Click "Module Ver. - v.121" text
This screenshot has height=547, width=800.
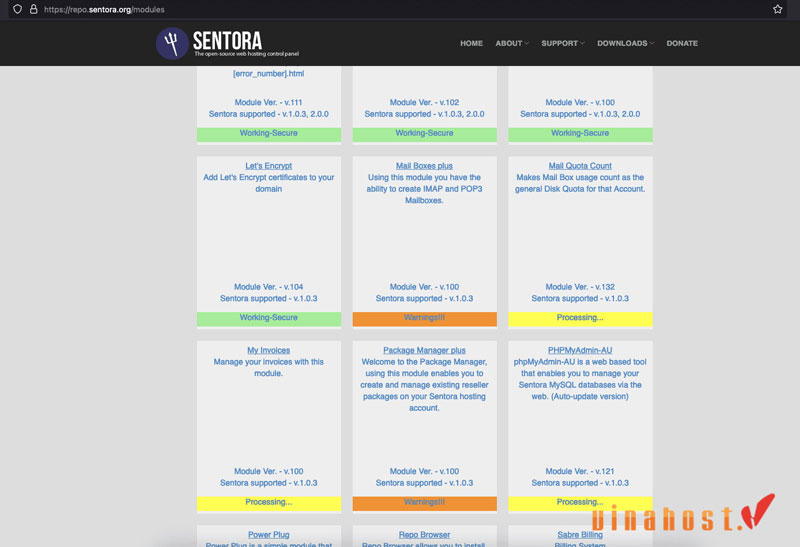[580, 471]
